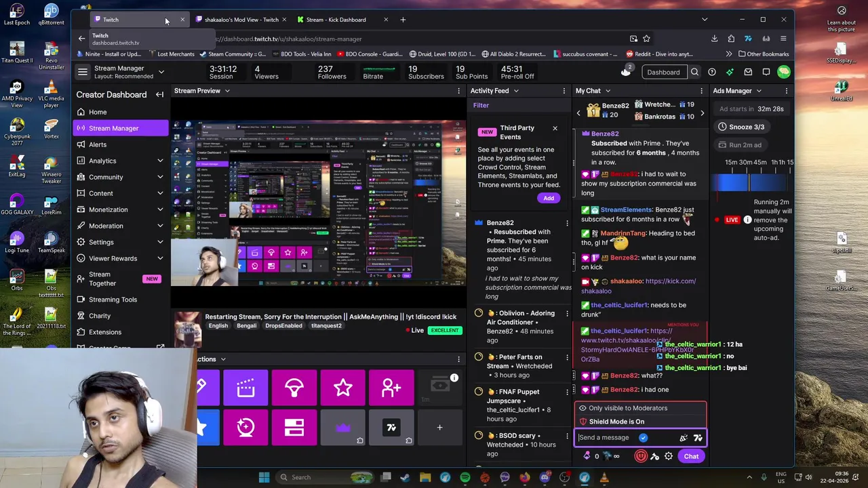Screen dimensions: 868x488
Task: Toggle check circle for BSOD scary event
Action: pos(479,436)
